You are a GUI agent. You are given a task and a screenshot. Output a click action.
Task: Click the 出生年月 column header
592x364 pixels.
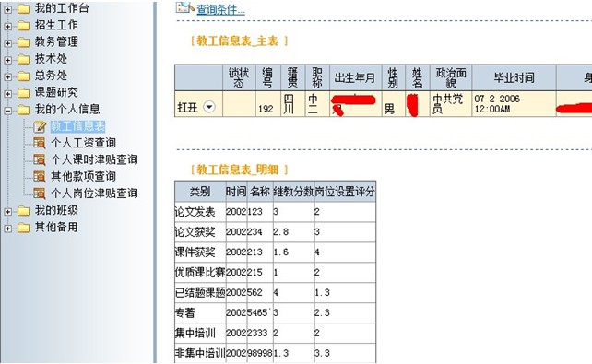[355, 77]
